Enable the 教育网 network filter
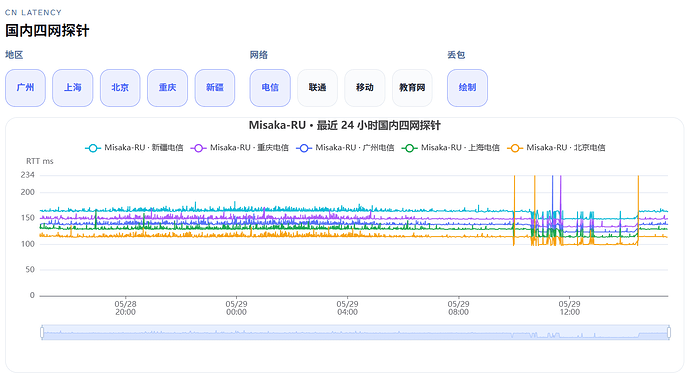690x377 pixels. [412, 88]
